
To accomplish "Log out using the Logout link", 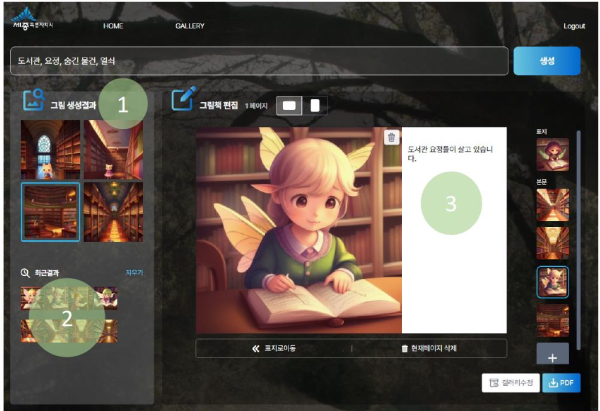I will 574,26.
